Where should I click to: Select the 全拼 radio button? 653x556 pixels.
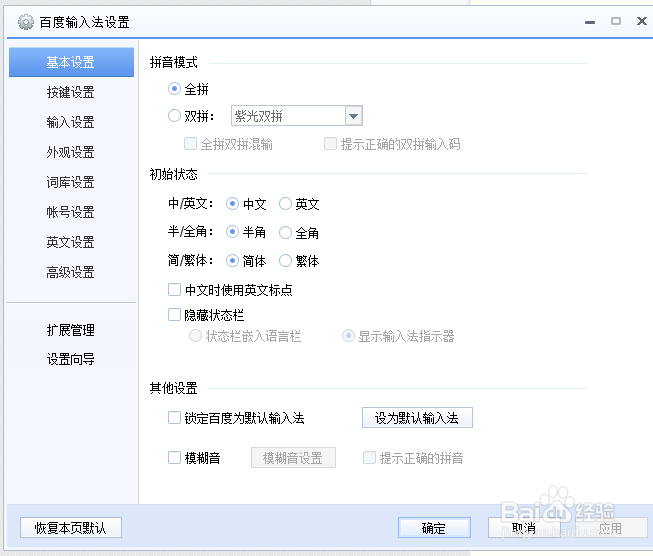(174, 89)
